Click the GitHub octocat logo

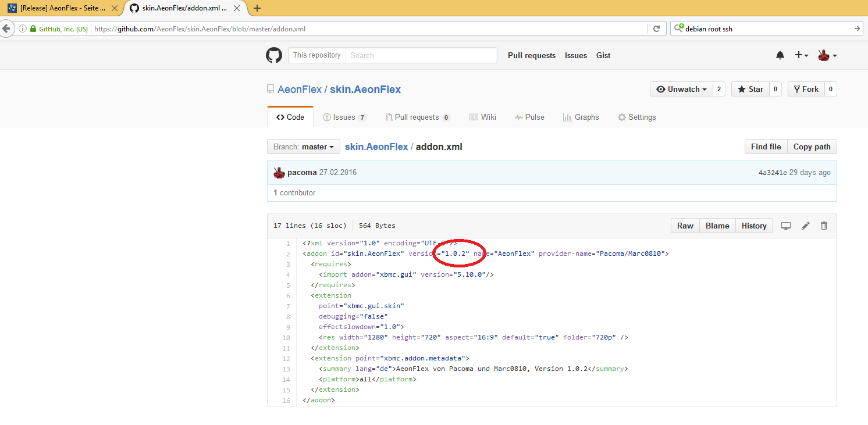tap(274, 55)
